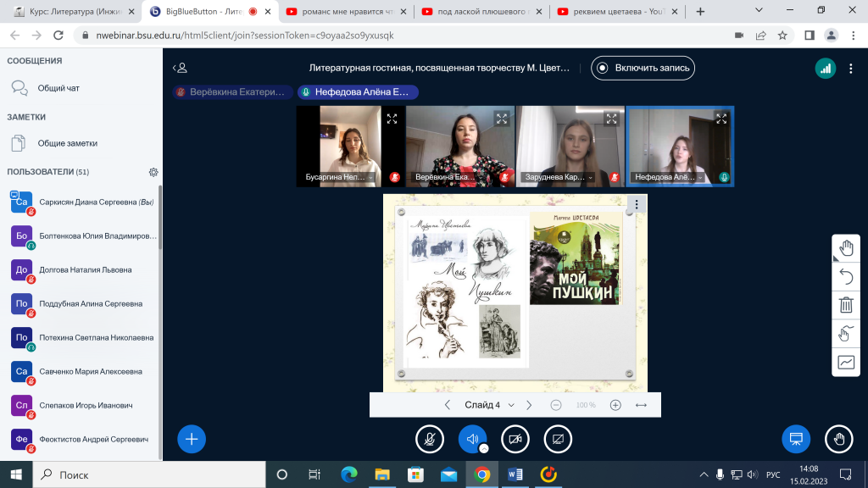Fullscreen Нефедова webcam video
Viewport: 868px width, 488px height.
[721, 119]
